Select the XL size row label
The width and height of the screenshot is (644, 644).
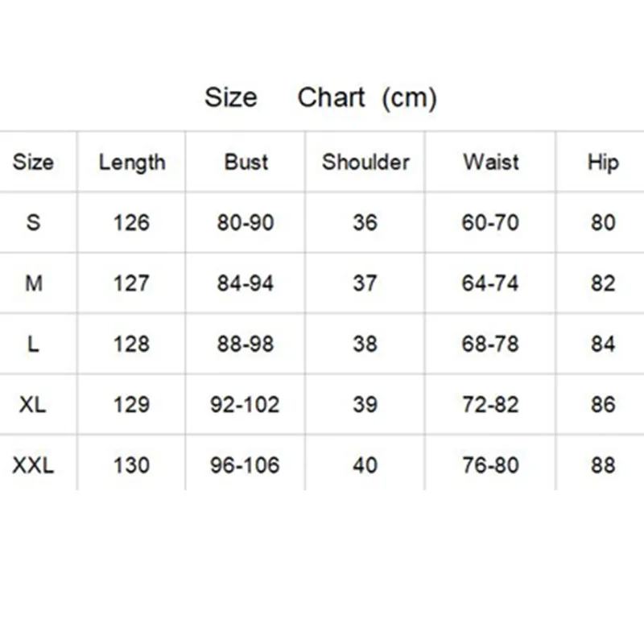[33, 404]
